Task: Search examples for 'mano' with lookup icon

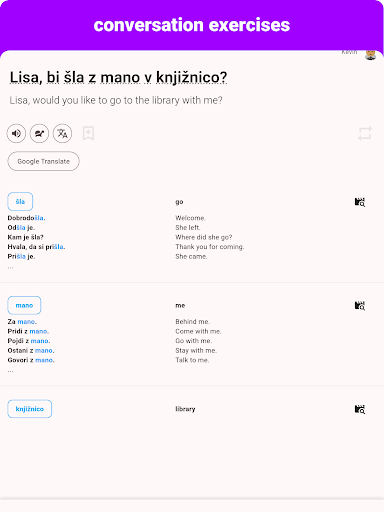Action: click(x=360, y=306)
